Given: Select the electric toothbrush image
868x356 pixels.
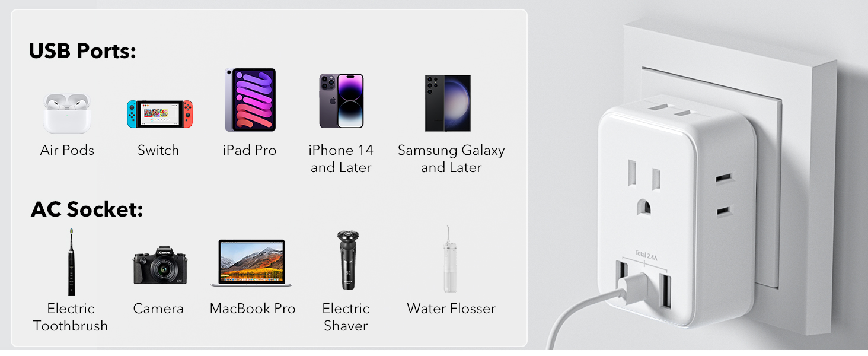Looking at the screenshot, I should (71, 262).
